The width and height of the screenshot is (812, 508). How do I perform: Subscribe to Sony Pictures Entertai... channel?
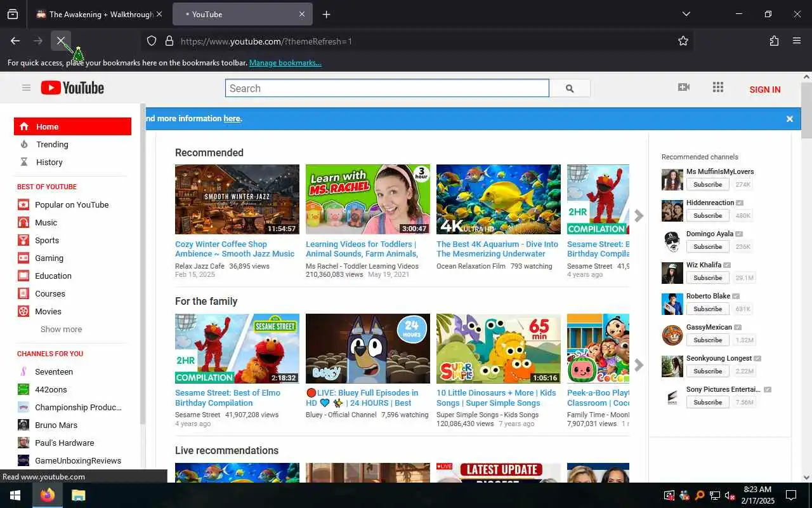click(707, 402)
